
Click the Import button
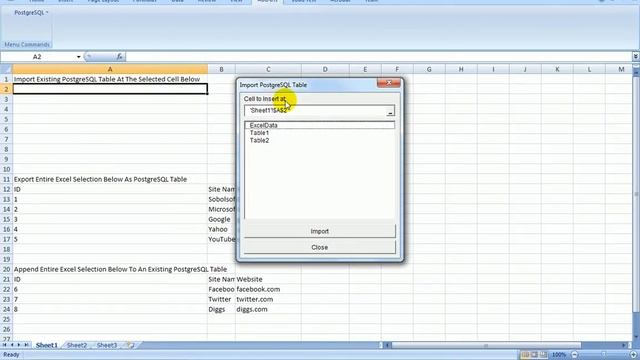click(320, 231)
